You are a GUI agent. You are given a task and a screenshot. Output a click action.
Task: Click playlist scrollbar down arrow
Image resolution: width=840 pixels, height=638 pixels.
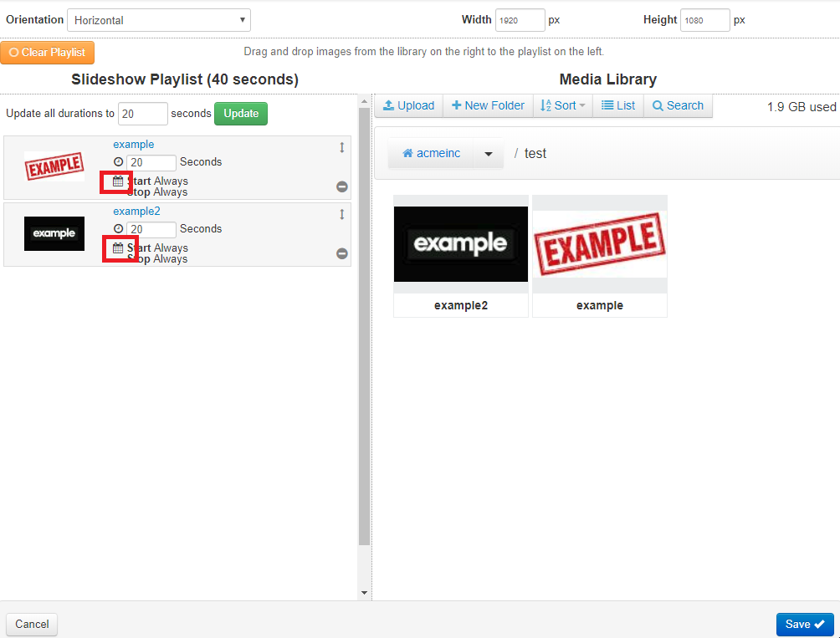364,593
